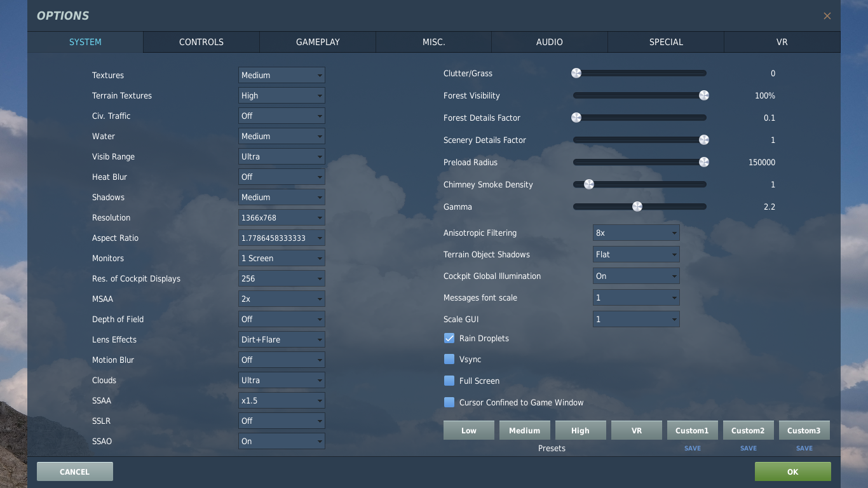Viewport: 868px width, 488px height.
Task: Open the GAMEPLAY tab
Action: 318,42
